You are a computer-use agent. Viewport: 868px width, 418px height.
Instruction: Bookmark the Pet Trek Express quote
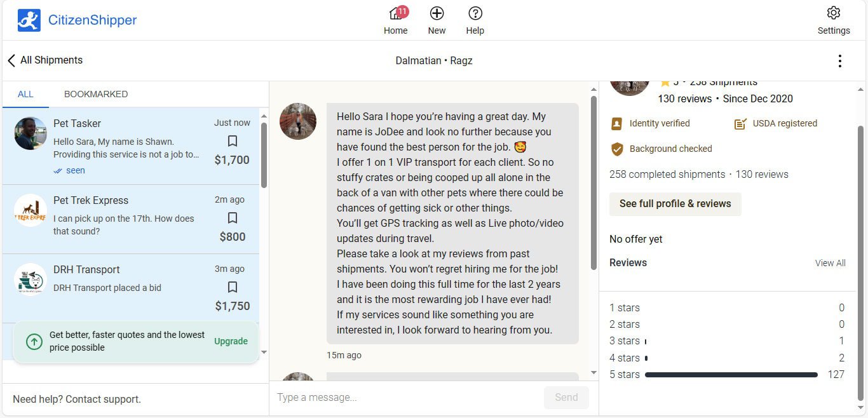(232, 217)
